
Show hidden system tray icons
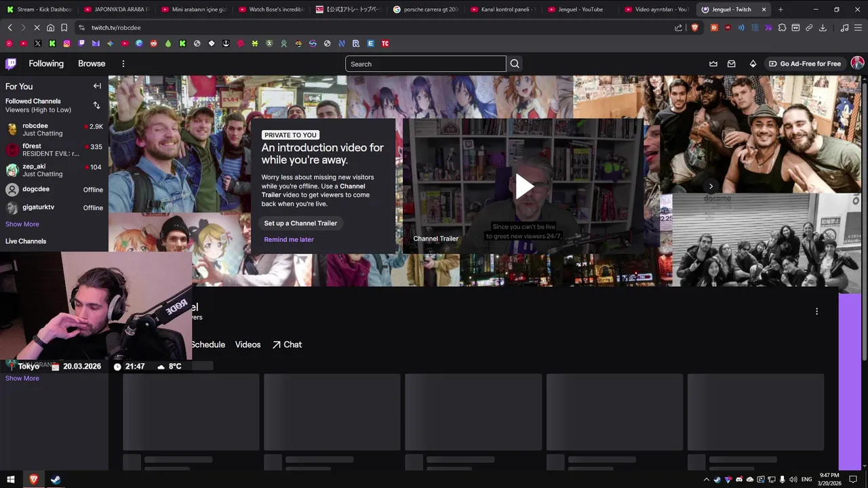pos(706,480)
